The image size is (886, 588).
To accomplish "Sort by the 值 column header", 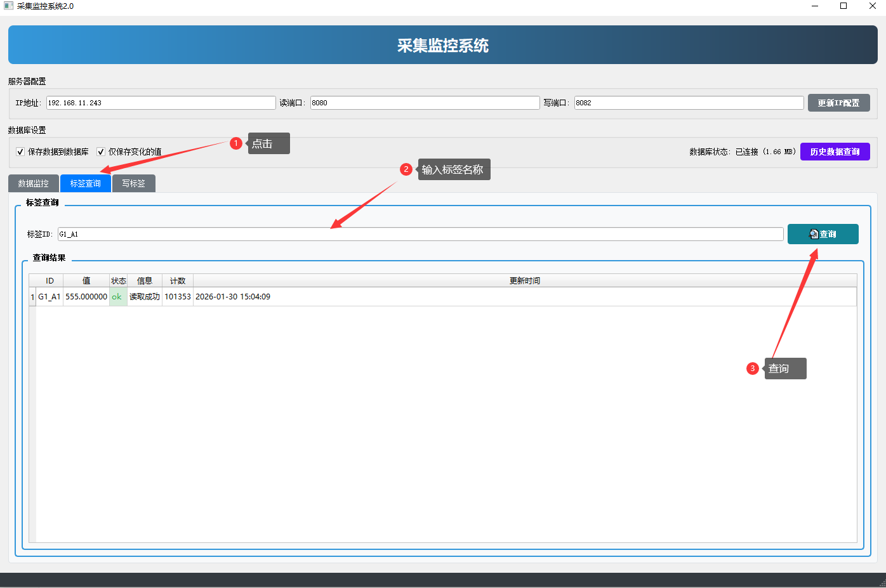I will (x=86, y=280).
